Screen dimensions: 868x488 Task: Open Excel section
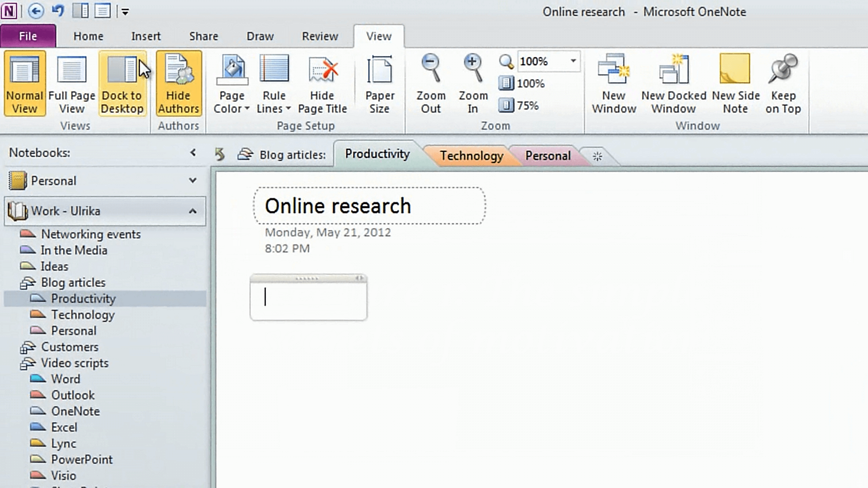tap(64, 427)
